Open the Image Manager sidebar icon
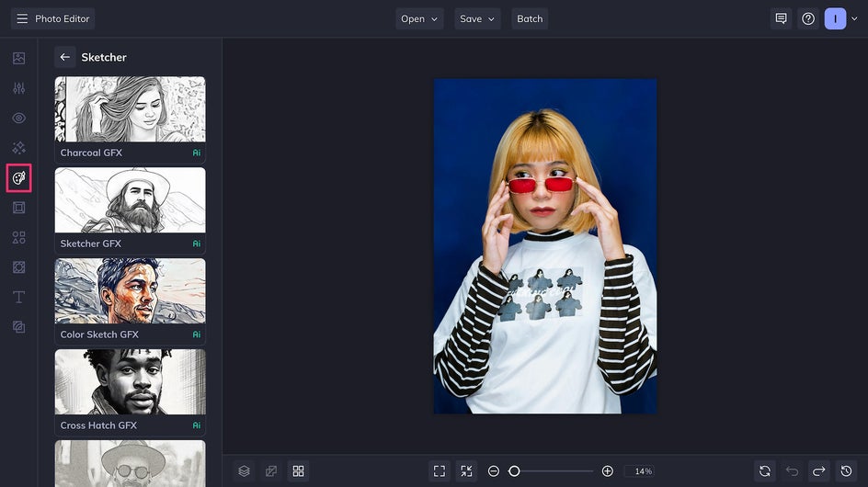The height and width of the screenshot is (487, 868). tap(18, 58)
